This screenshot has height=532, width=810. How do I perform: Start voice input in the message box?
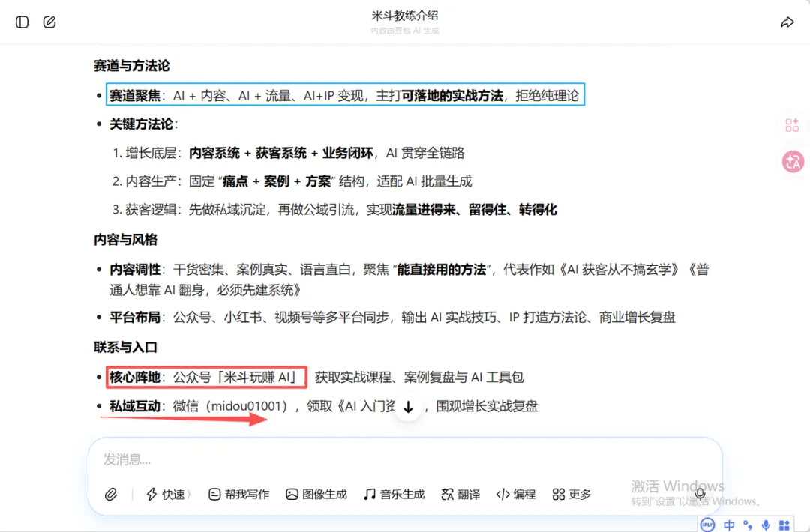click(700, 493)
